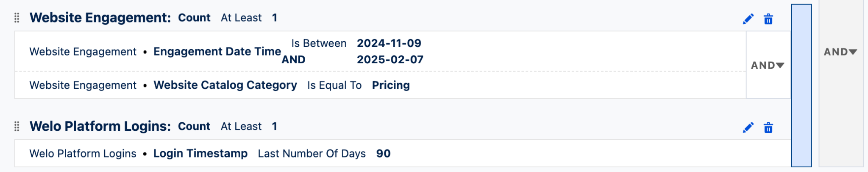Click the start date 2024-11-09
Image resolution: width=868 pixels, height=172 pixels.
coord(389,43)
